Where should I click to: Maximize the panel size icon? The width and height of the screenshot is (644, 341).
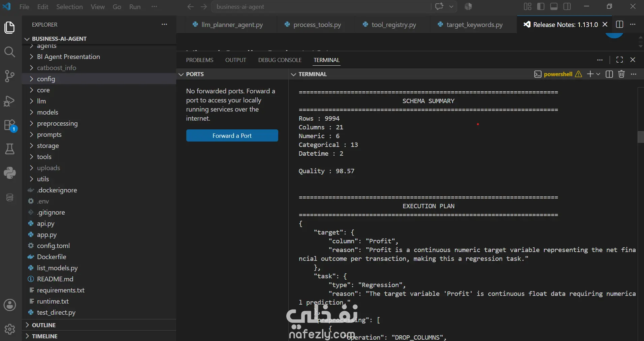tap(619, 60)
